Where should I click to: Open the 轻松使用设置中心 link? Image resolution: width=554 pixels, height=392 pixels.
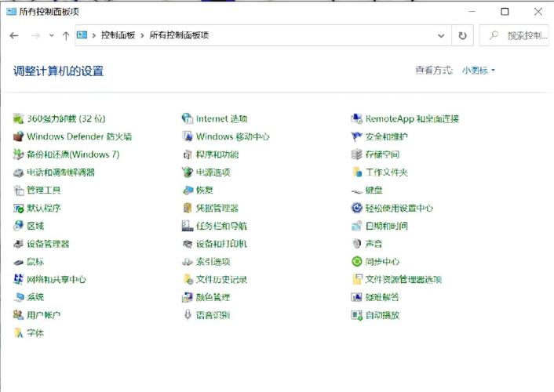point(399,208)
